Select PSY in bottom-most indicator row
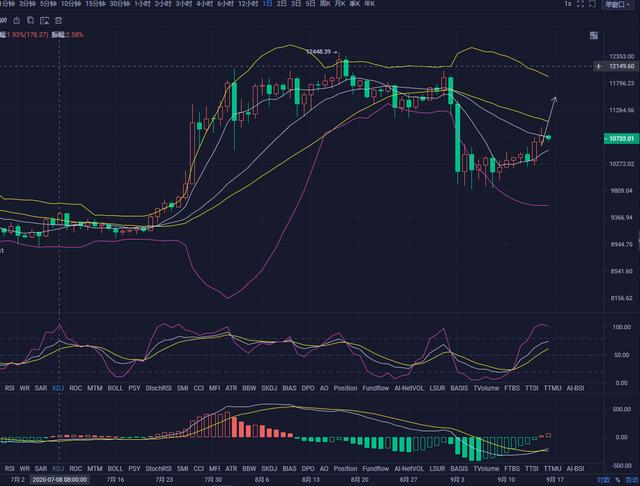This screenshot has width=640, height=486. [134, 468]
